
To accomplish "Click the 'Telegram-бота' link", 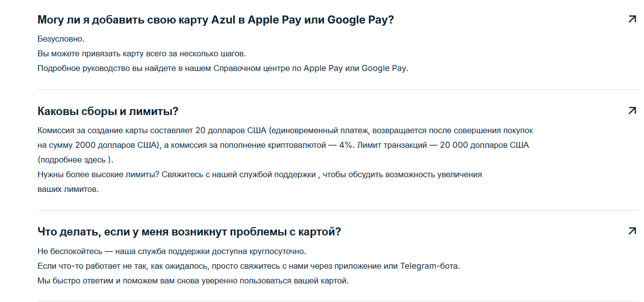I will (430, 266).
